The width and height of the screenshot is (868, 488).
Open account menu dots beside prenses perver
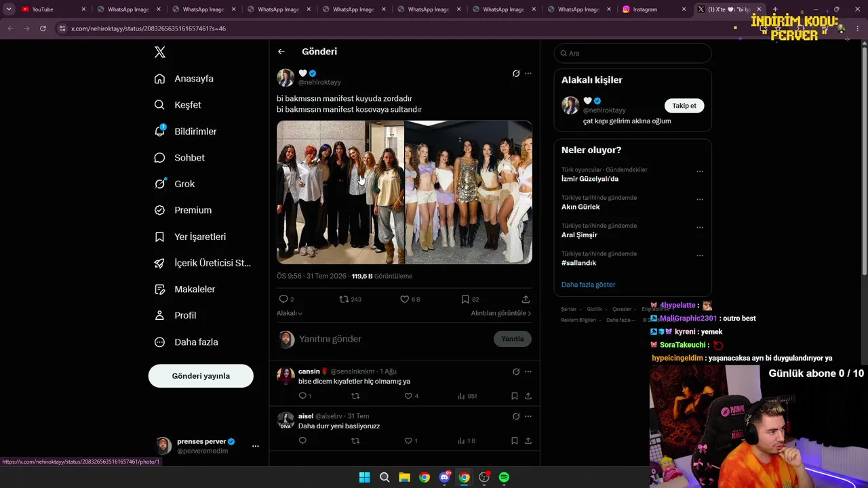click(x=256, y=446)
